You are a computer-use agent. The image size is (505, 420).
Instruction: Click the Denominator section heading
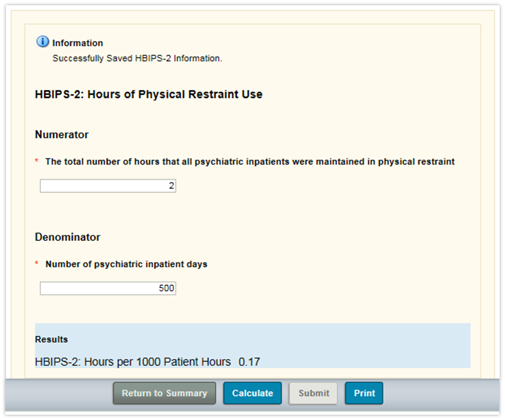tap(68, 237)
